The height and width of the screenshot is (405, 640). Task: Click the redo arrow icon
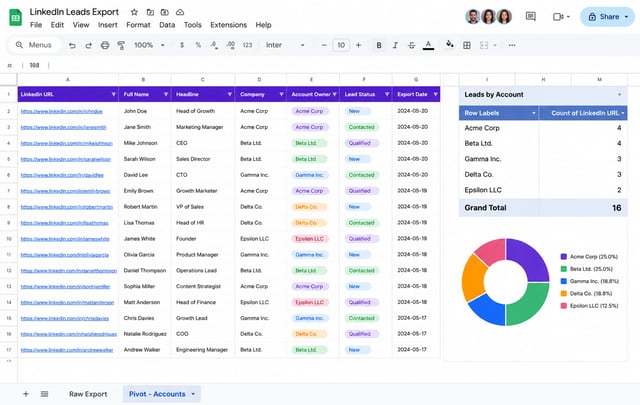(89, 45)
